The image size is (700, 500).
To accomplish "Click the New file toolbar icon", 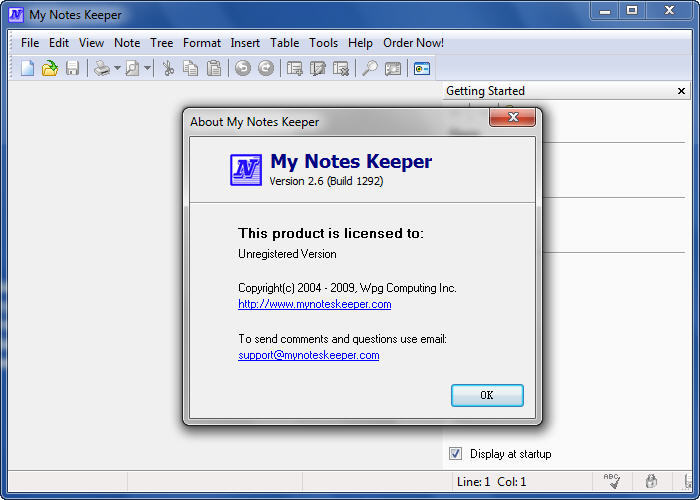I will 27,68.
